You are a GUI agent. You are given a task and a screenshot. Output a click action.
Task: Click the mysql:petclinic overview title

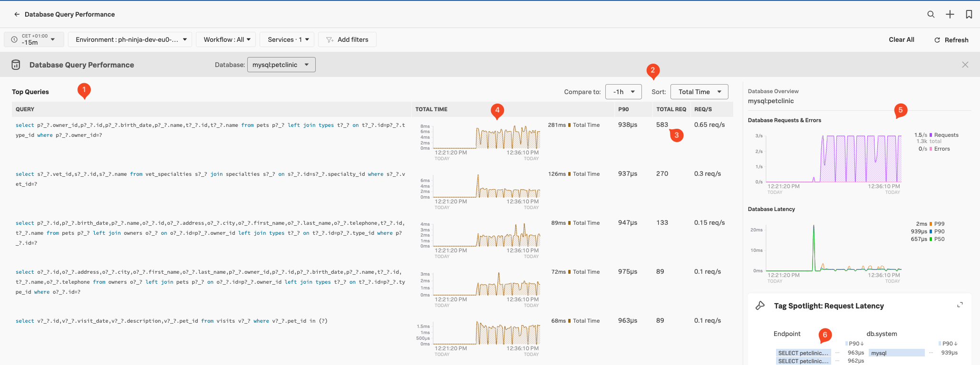(771, 101)
